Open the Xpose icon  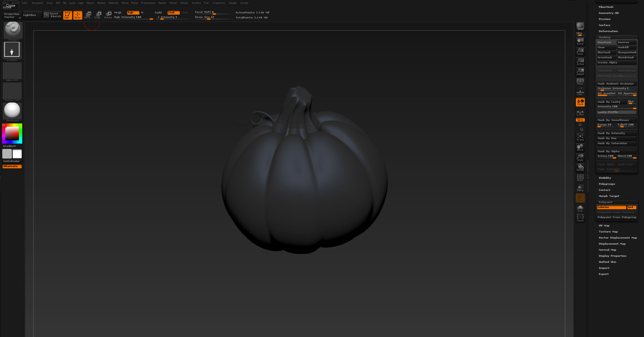(x=580, y=218)
